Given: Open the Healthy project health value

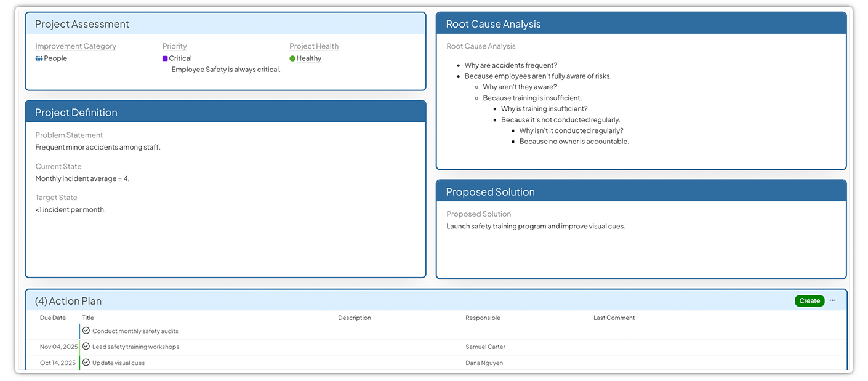Looking at the screenshot, I should pyautogui.click(x=308, y=58).
